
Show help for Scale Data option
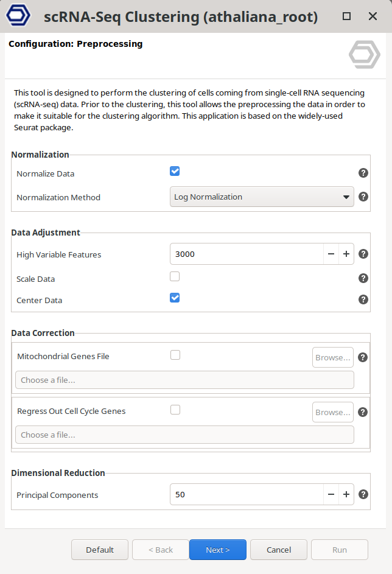363,278
